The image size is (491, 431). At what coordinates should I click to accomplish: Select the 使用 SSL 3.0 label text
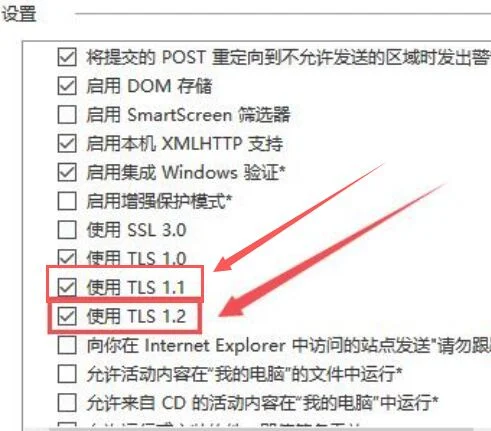[136, 230]
